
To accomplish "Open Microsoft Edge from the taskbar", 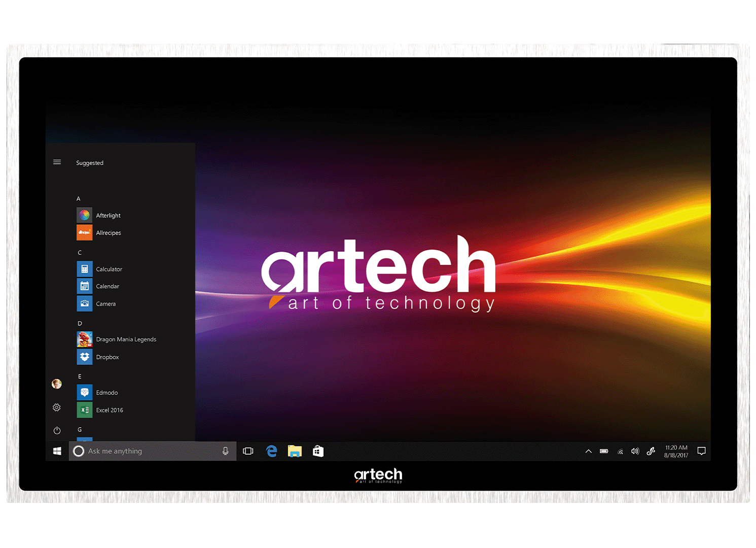I will pos(272,451).
